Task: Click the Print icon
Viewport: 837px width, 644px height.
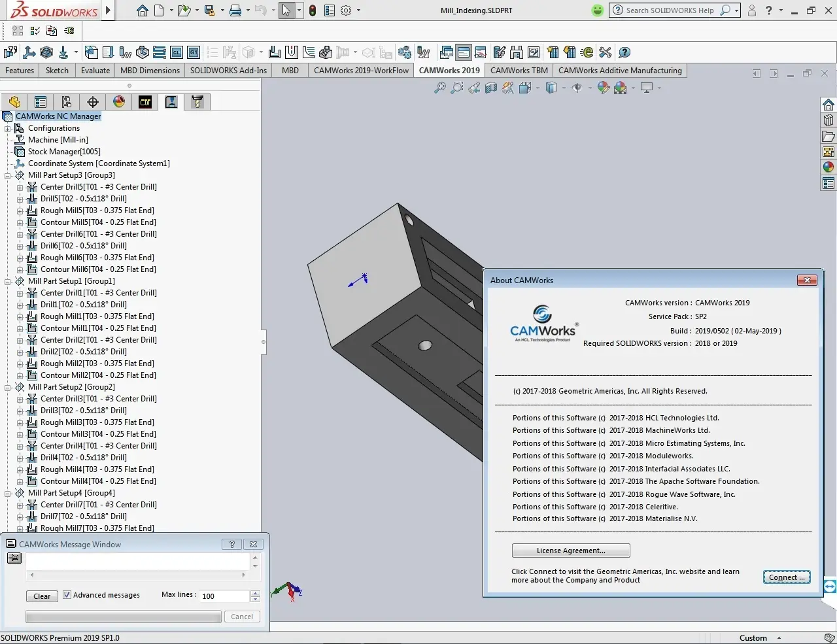Action: [235, 10]
